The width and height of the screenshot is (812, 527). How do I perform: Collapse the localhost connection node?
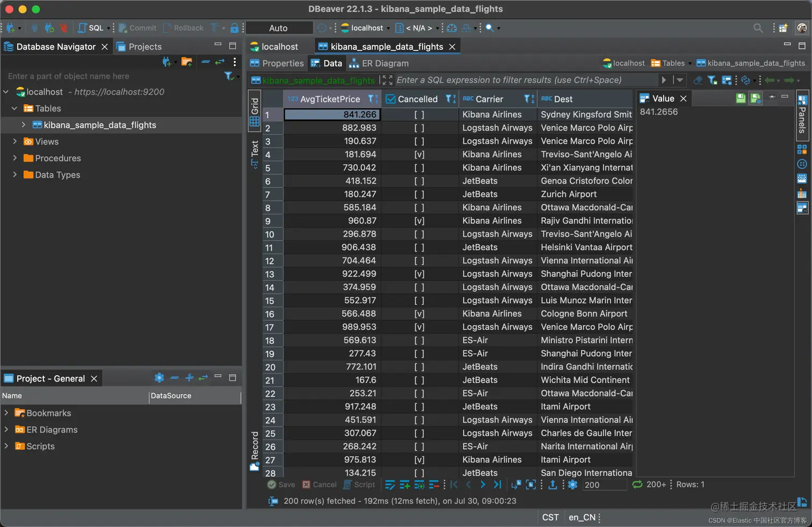(6, 92)
